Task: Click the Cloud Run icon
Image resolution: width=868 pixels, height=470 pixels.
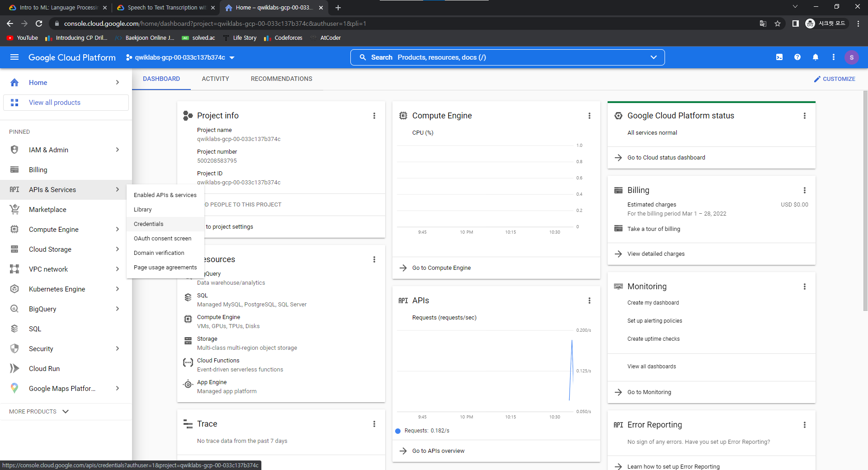Action: pyautogui.click(x=14, y=368)
